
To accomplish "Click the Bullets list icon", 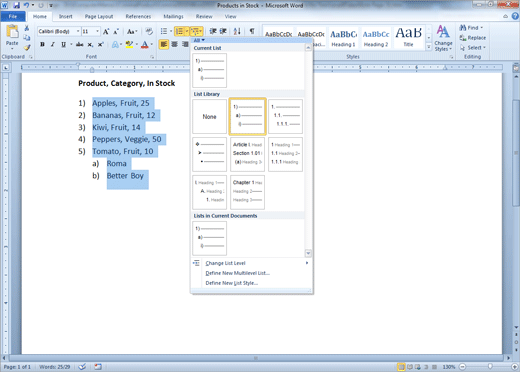I will click(x=164, y=31).
